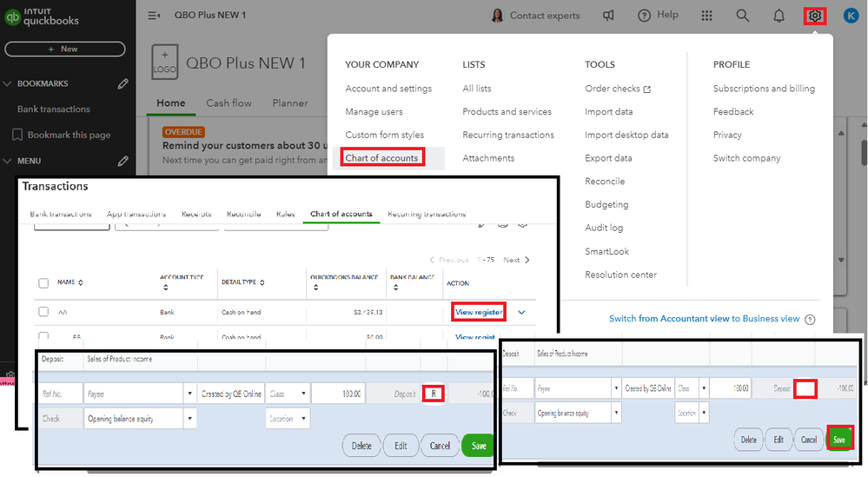This screenshot has width=868, height=477.
Task: Open the K user profile avatar
Action: [851, 16]
